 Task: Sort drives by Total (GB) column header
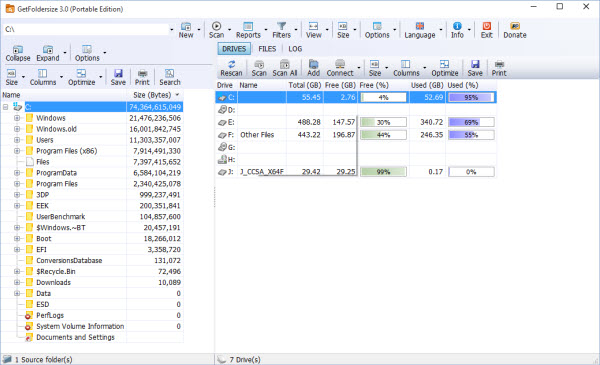pos(305,85)
